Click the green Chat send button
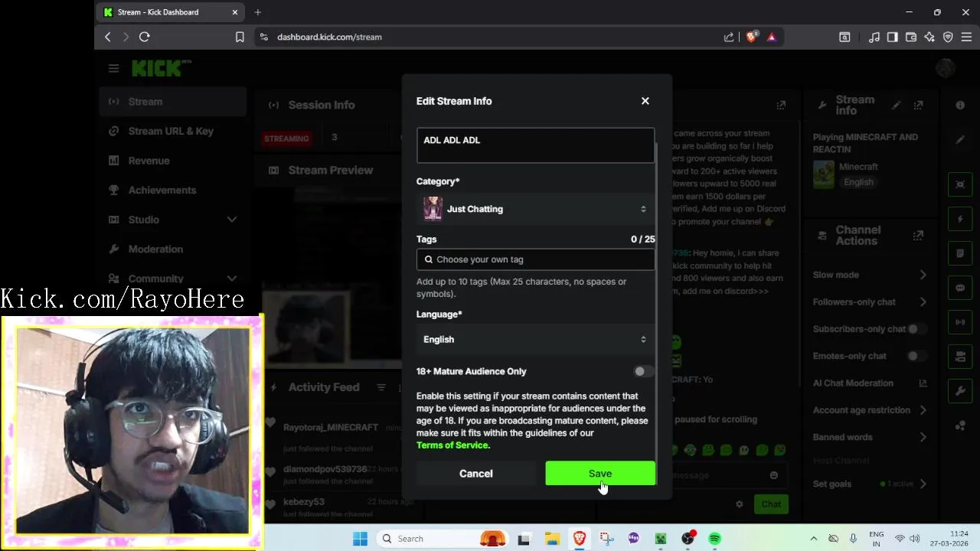 coord(771,504)
